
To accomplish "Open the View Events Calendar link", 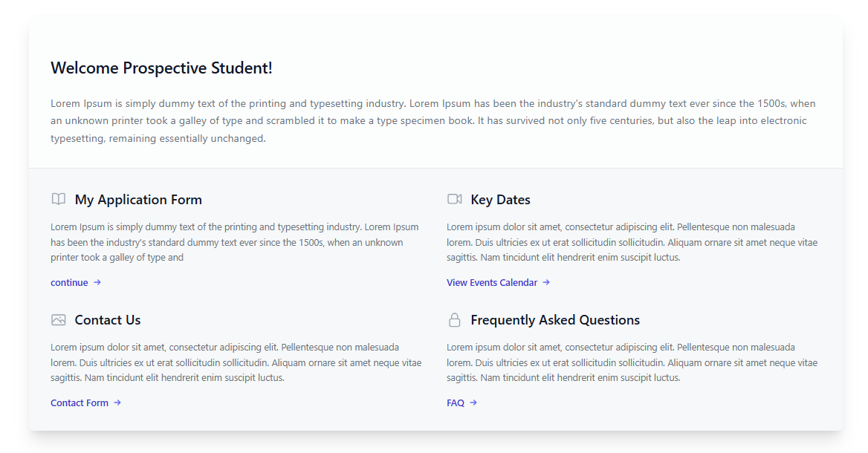I will pos(492,282).
